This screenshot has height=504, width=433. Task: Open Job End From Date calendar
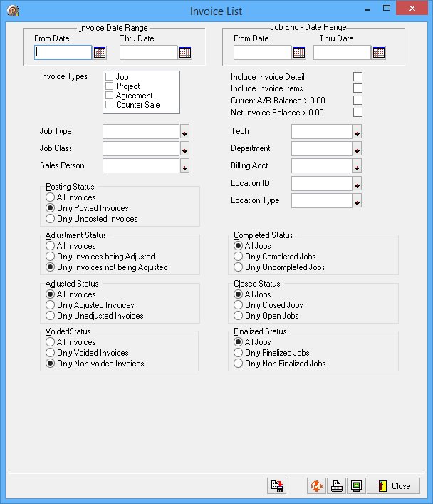[x=299, y=52]
